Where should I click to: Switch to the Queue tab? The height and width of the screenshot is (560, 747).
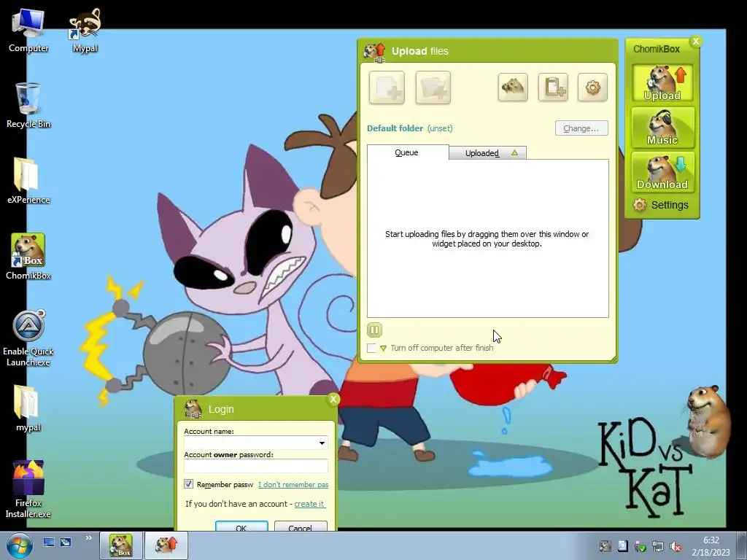coord(407,152)
